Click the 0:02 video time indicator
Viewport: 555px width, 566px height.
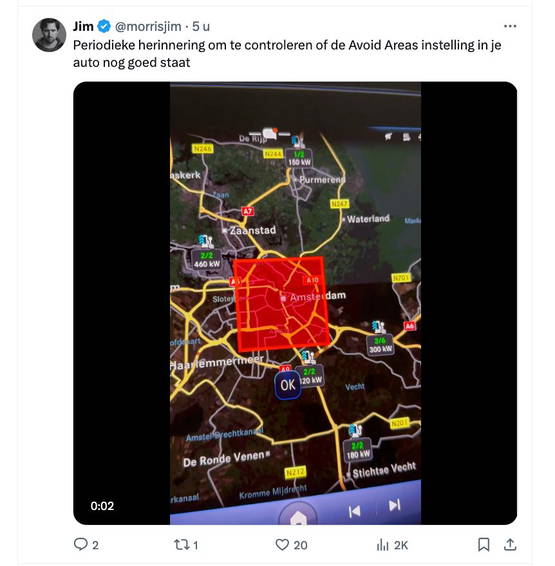pyautogui.click(x=102, y=506)
